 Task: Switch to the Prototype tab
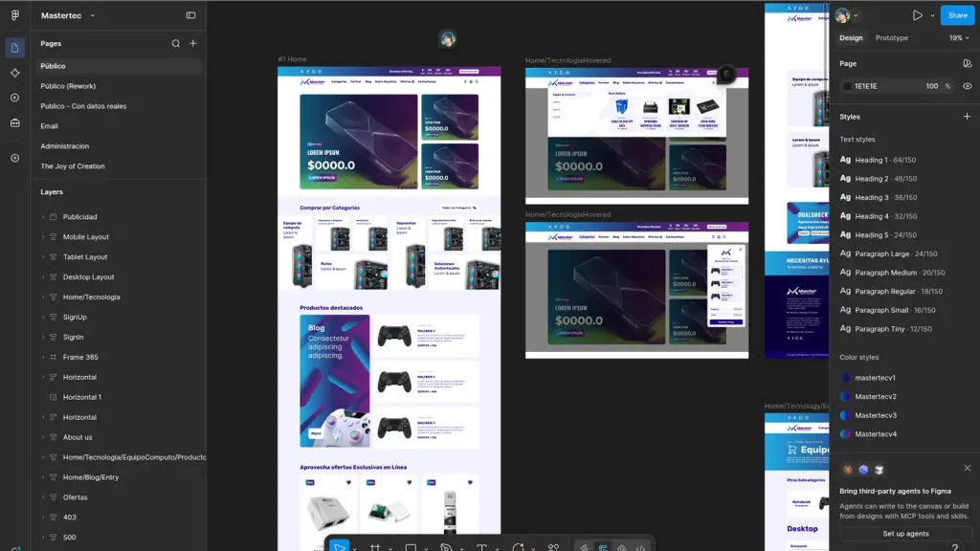coord(892,38)
